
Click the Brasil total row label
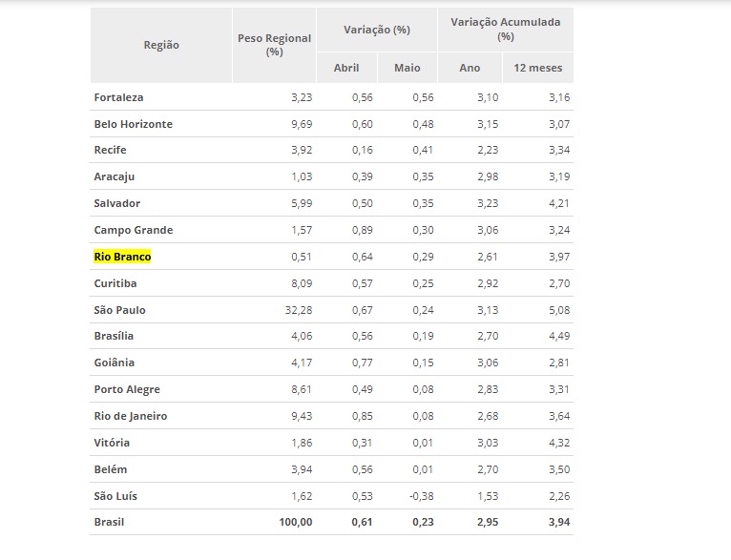[x=109, y=522]
